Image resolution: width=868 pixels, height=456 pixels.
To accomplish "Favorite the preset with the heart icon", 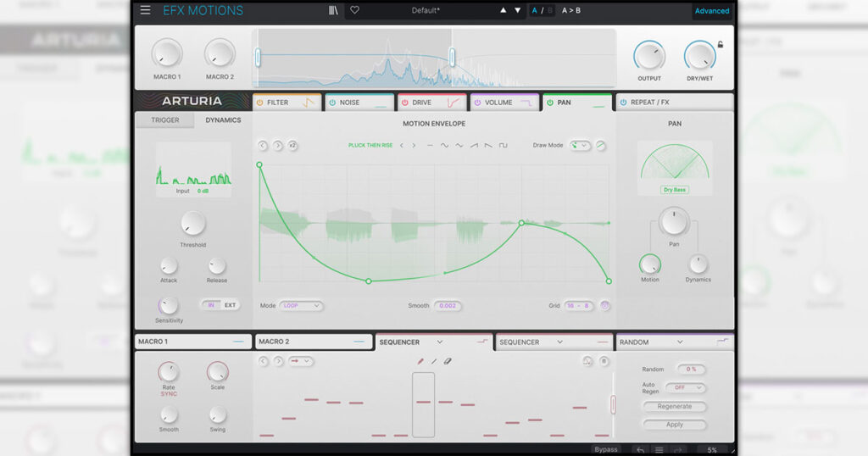I will 355,10.
